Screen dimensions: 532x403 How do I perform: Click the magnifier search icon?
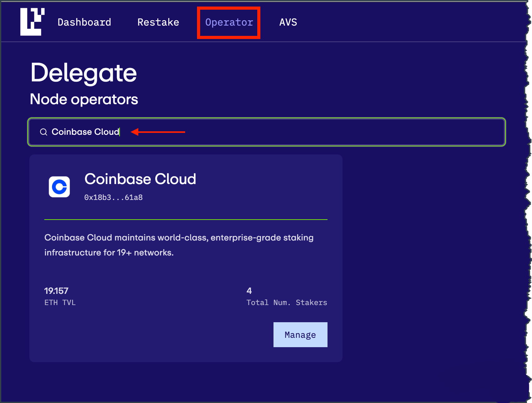tap(44, 132)
